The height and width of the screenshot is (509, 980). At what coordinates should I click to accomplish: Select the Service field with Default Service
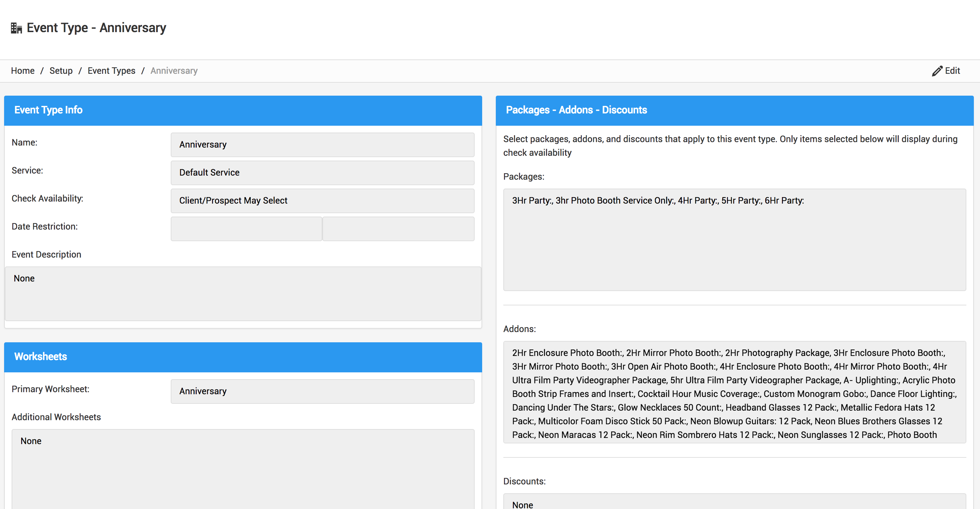point(322,173)
